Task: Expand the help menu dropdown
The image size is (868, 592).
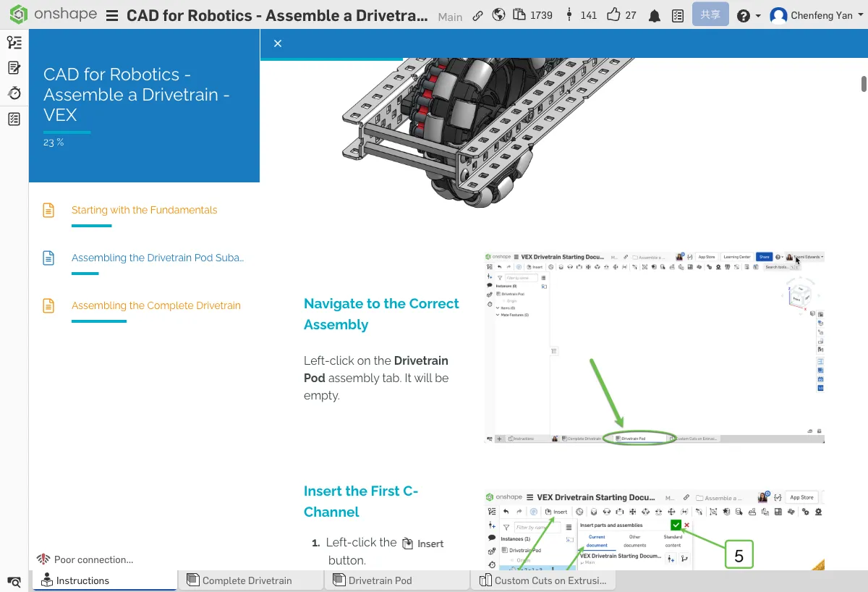Action: (748, 15)
